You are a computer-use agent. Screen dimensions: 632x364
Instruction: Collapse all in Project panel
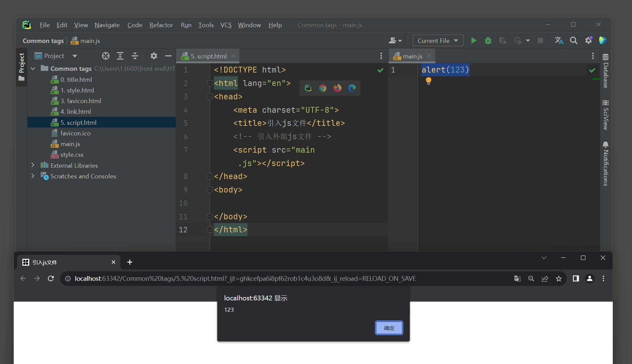click(x=135, y=56)
